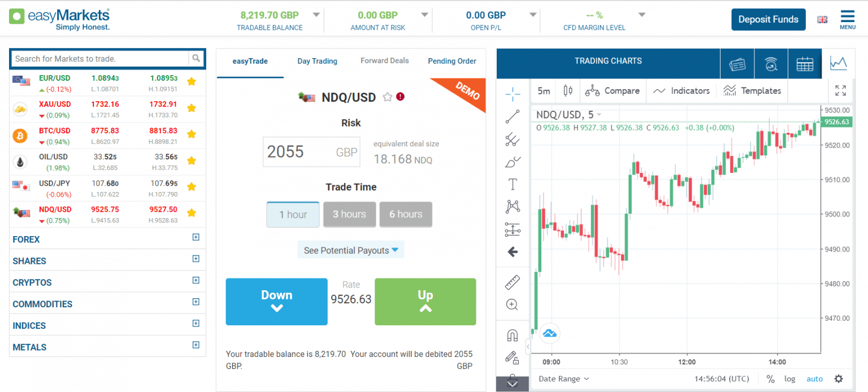
Task: Click the Deposit Funds button
Action: pos(768,19)
